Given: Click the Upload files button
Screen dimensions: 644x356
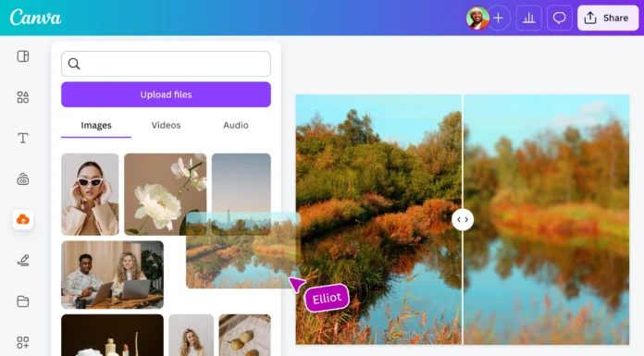Looking at the screenshot, I should tap(166, 94).
